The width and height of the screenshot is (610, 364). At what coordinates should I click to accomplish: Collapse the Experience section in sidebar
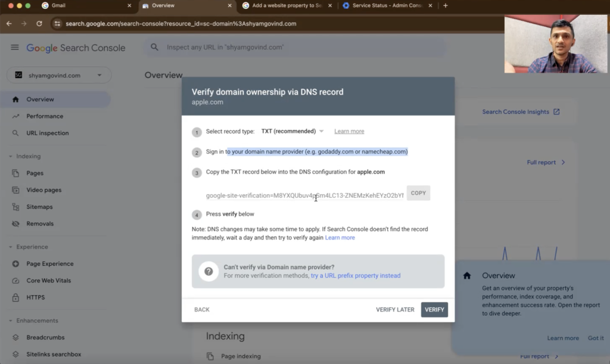tap(11, 247)
